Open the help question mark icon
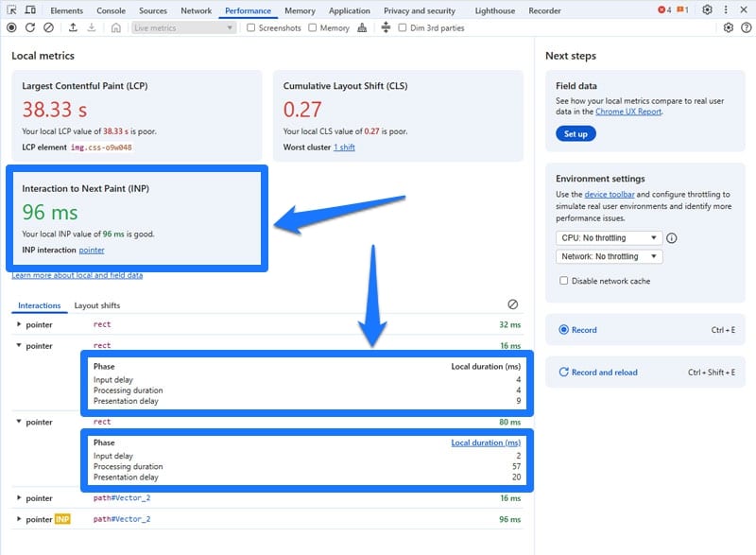The width and height of the screenshot is (756, 555). click(x=746, y=28)
